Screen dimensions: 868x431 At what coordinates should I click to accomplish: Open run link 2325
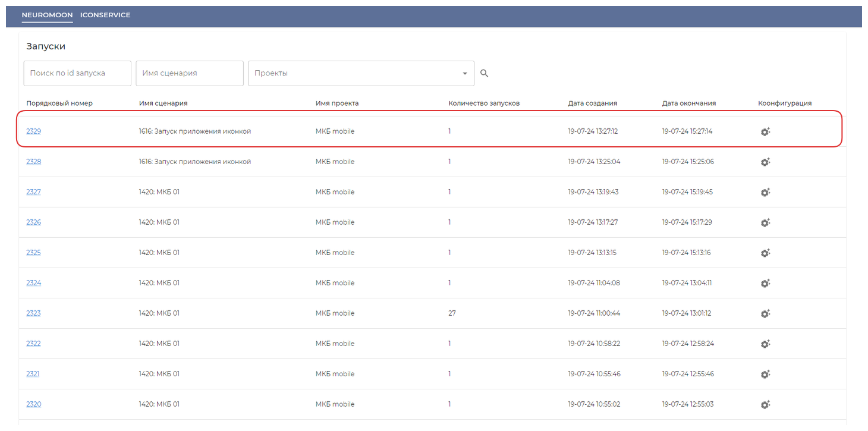33,253
